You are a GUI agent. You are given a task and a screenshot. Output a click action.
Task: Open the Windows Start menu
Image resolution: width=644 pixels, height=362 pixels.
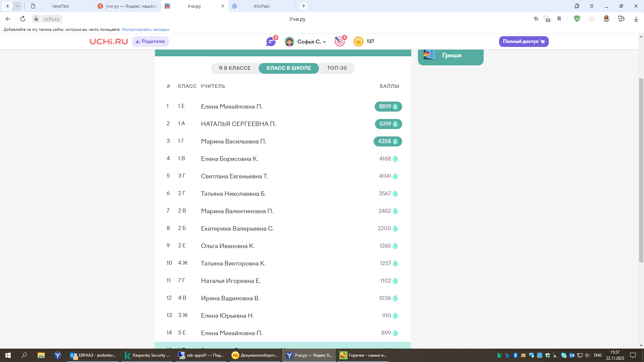pyautogui.click(x=8, y=355)
